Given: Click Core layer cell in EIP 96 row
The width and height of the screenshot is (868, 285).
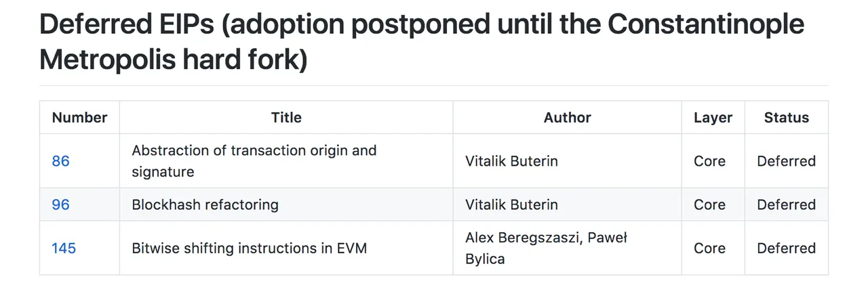Looking at the screenshot, I should pyautogui.click(x=710, y=204).
